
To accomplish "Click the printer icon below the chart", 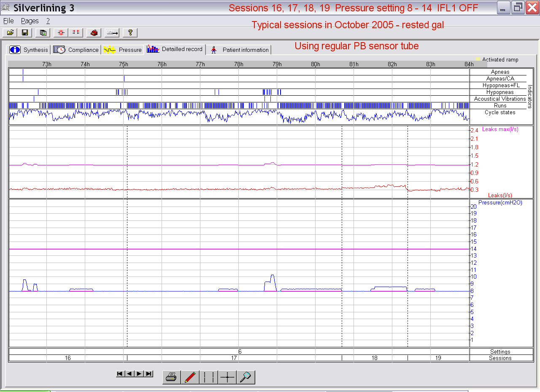I will [x=171, y=377].
